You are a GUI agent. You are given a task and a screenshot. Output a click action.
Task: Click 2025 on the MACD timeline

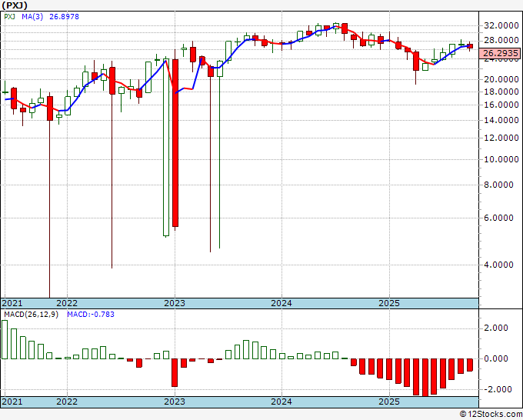pyautogui.click(x=389, y=402)
